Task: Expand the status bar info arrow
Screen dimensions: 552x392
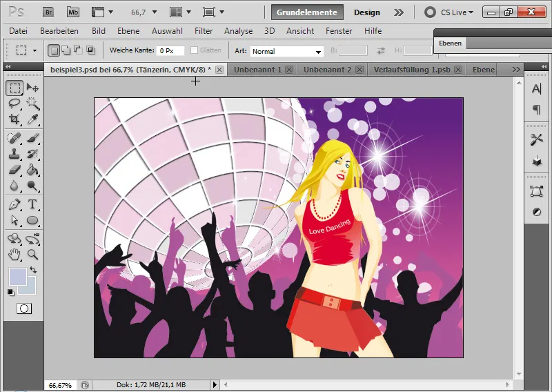Action: click(215, 384)
